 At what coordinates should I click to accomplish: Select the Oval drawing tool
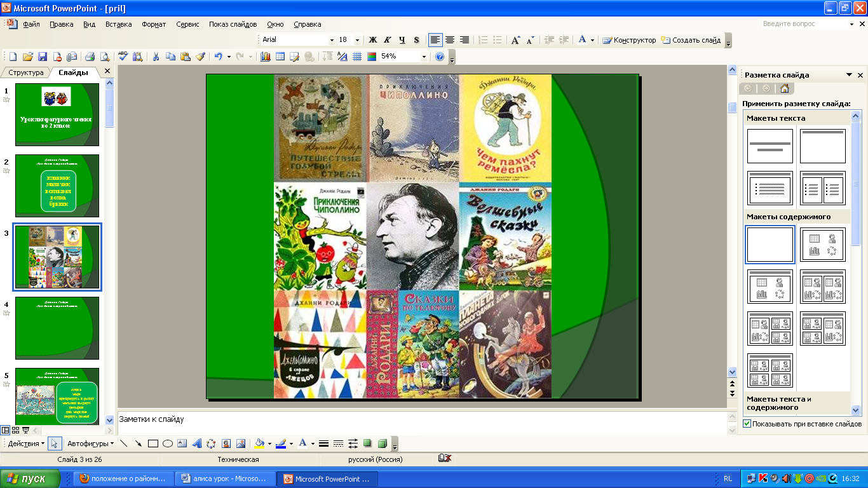pyautogui.click(x=168, y=444)
